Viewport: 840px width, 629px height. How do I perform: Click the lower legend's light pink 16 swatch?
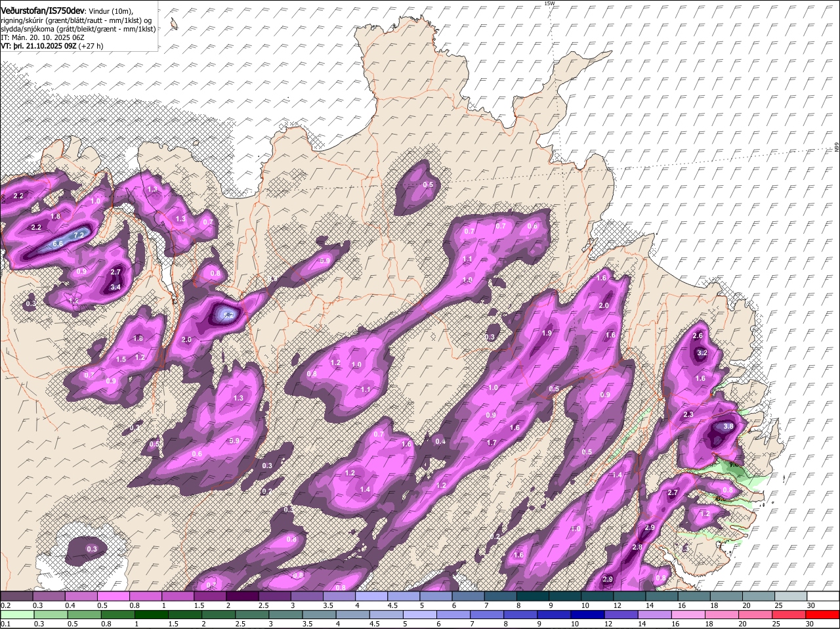click(689, 615)
